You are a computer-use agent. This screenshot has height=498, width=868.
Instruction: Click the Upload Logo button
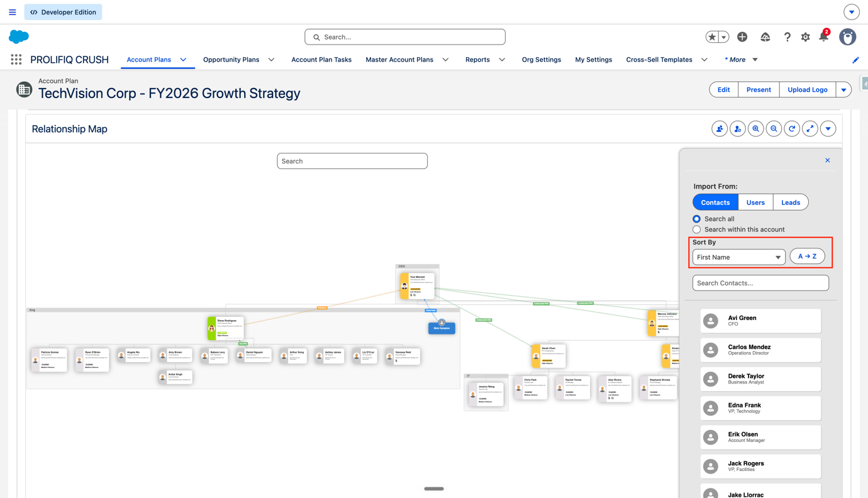coord(808,89)
